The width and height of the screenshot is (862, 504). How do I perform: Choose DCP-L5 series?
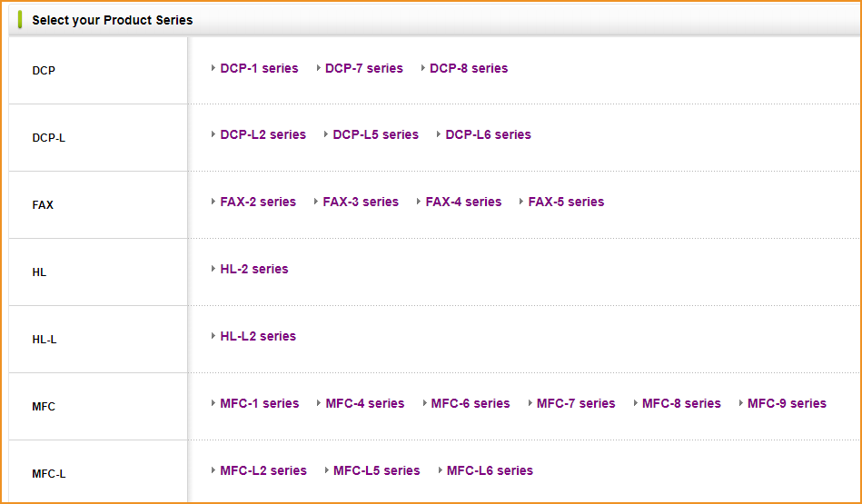coord(375,134)
